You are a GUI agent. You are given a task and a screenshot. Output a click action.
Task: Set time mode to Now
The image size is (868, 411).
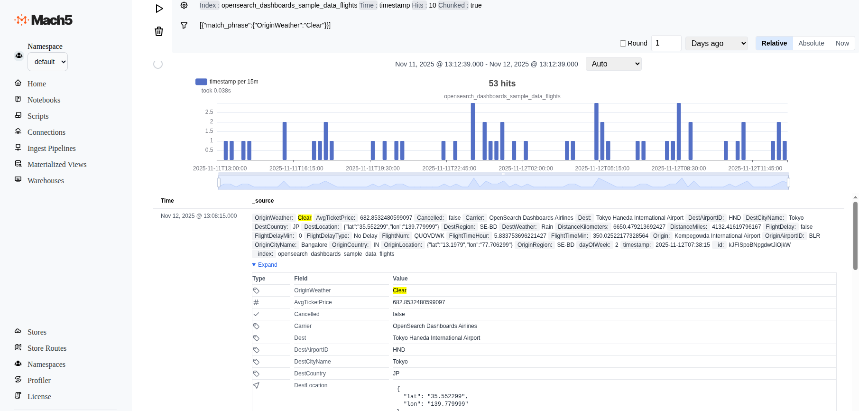click(842, 43)
